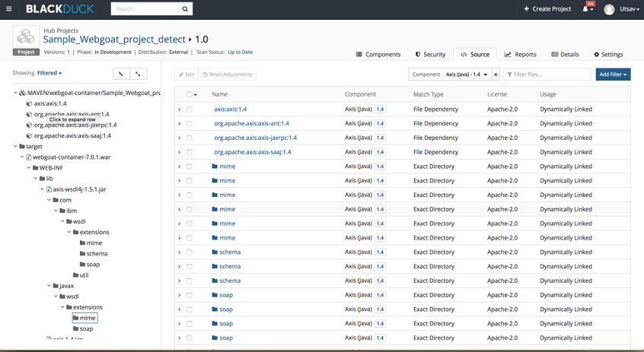Screen dimensions: 644x352
Task: Tick the checkbox for axis:axis:1.4 row
Action: [x=189, y=109]
